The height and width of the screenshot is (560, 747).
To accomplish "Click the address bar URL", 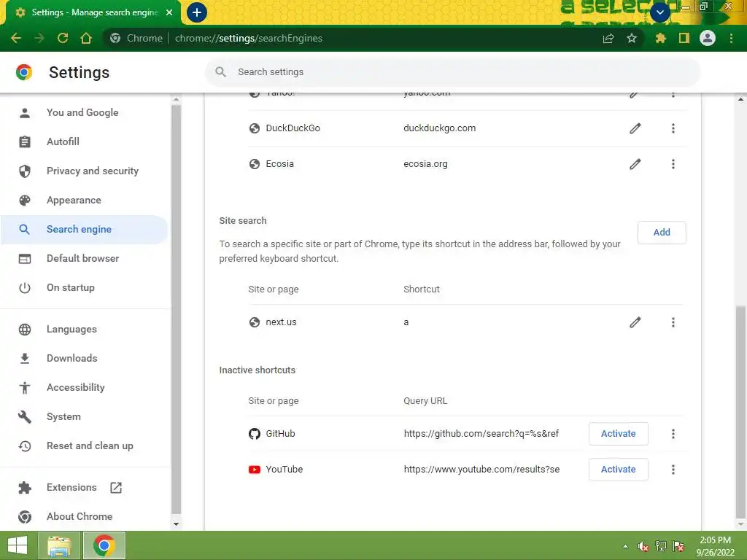I will click(x=248, y=38).
